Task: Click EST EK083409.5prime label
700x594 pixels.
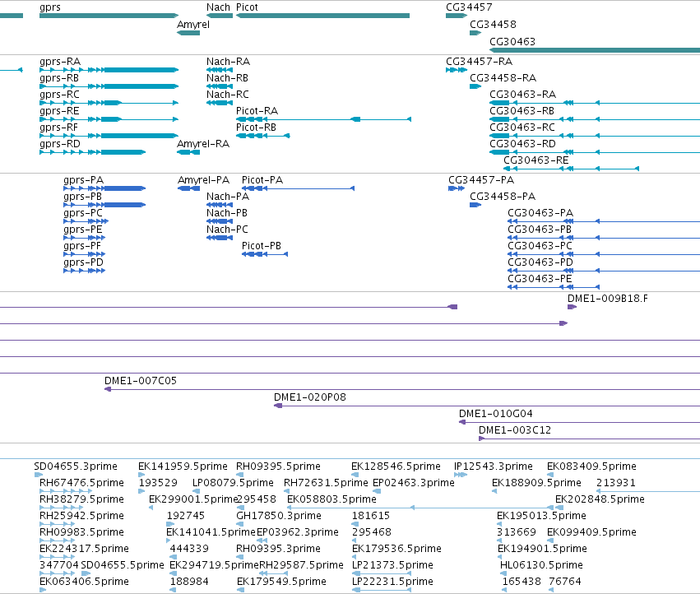Action: click(x=591, y=466)
